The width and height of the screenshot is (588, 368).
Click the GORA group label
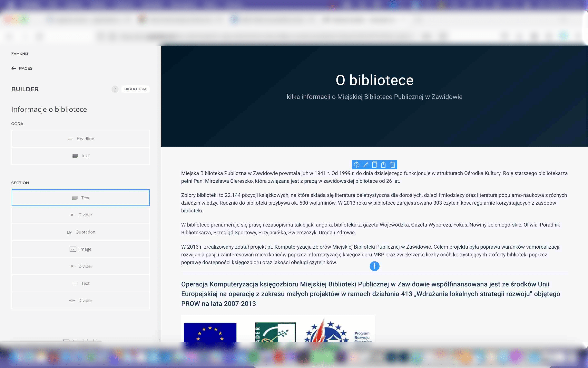[x=17, y=124]
